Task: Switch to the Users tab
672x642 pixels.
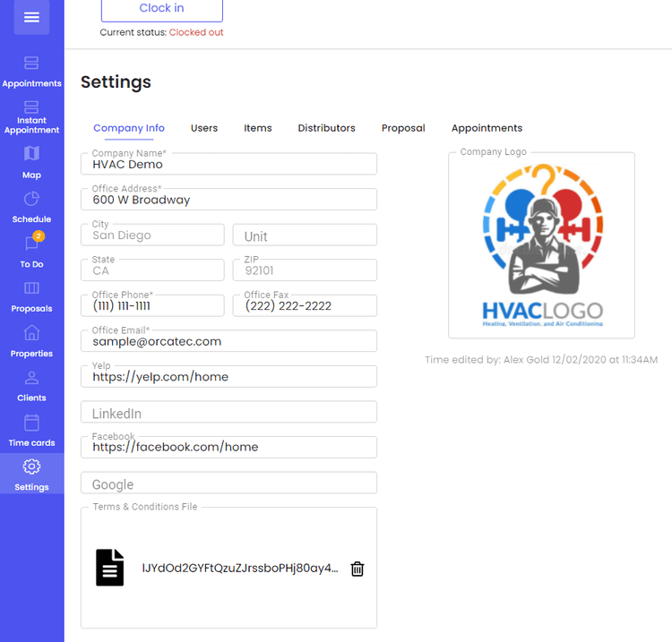Action: tap(204, 128)
